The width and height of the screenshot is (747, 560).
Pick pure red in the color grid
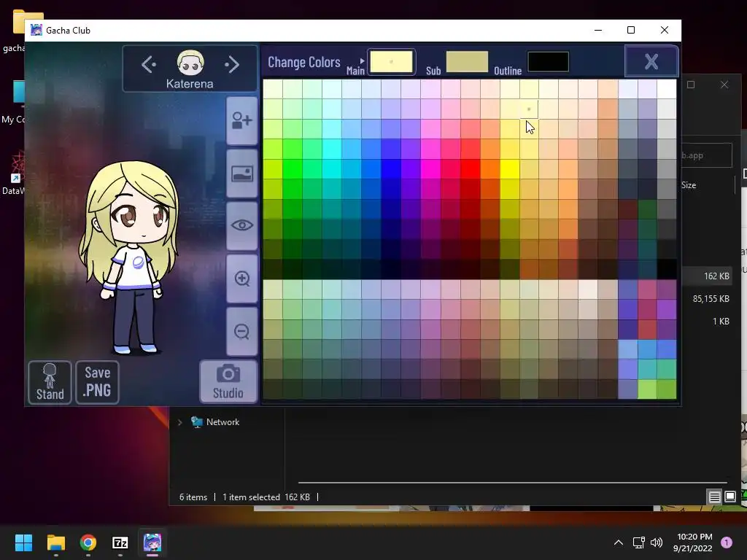coord(471,169)
